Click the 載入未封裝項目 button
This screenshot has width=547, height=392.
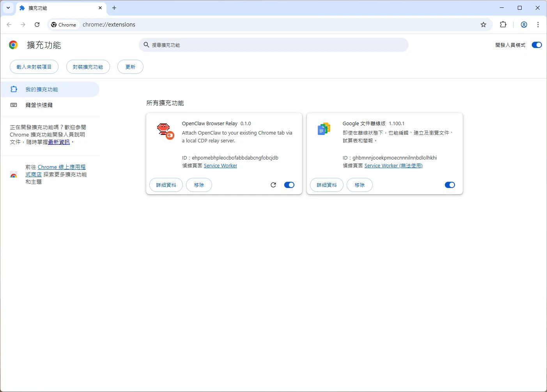pos(34,67)
